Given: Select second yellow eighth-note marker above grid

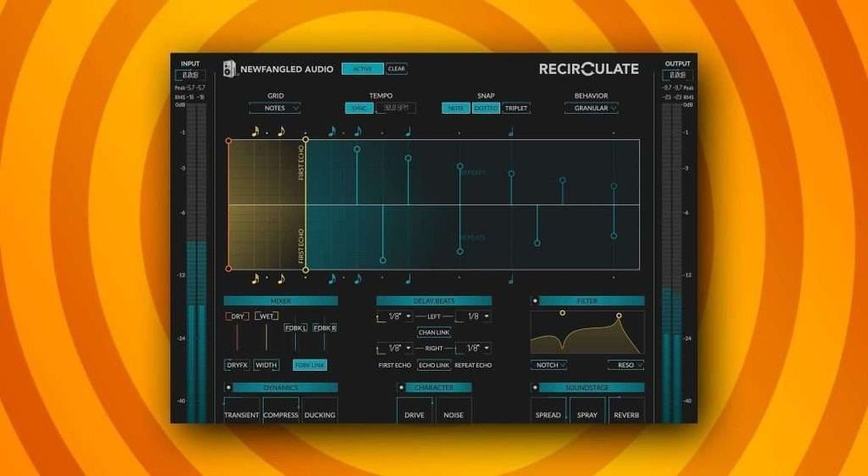Looking at the screenshot, I should [x=281, y=131].
